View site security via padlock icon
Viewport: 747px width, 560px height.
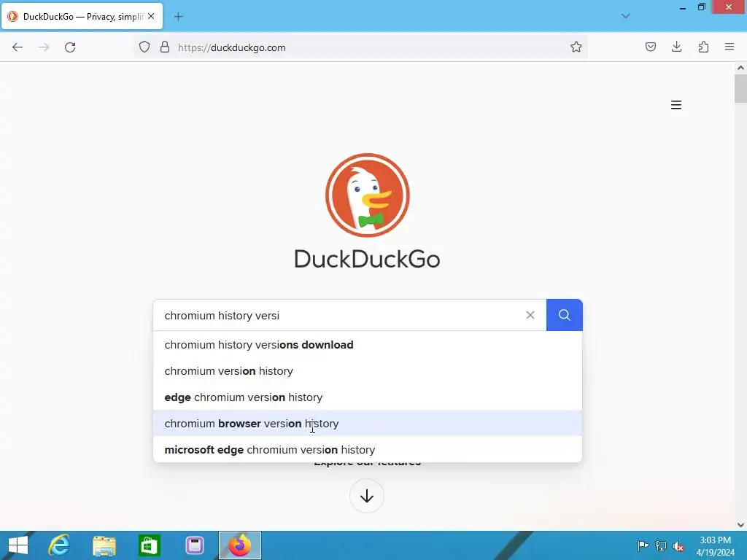(x=165, y=47)
